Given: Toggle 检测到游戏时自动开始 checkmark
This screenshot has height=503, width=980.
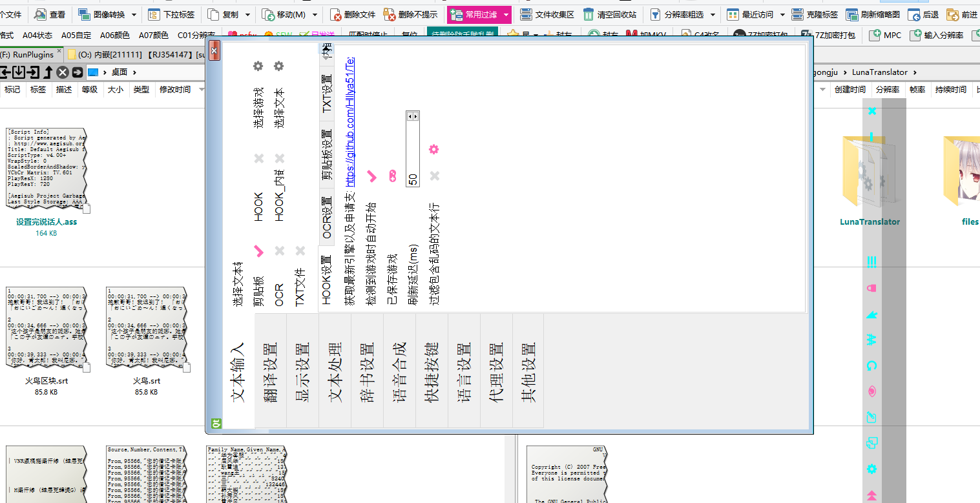Looking at the screenshot, I should pos(371,175).
